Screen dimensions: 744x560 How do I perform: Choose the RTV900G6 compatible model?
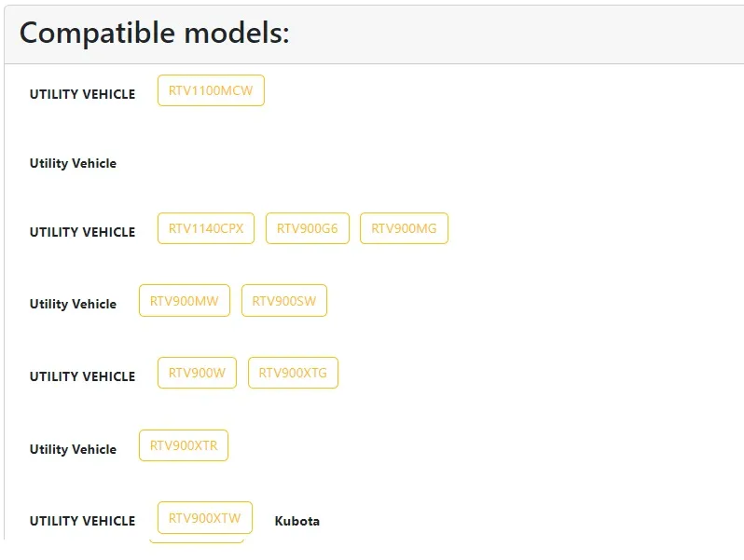(308, 228)
